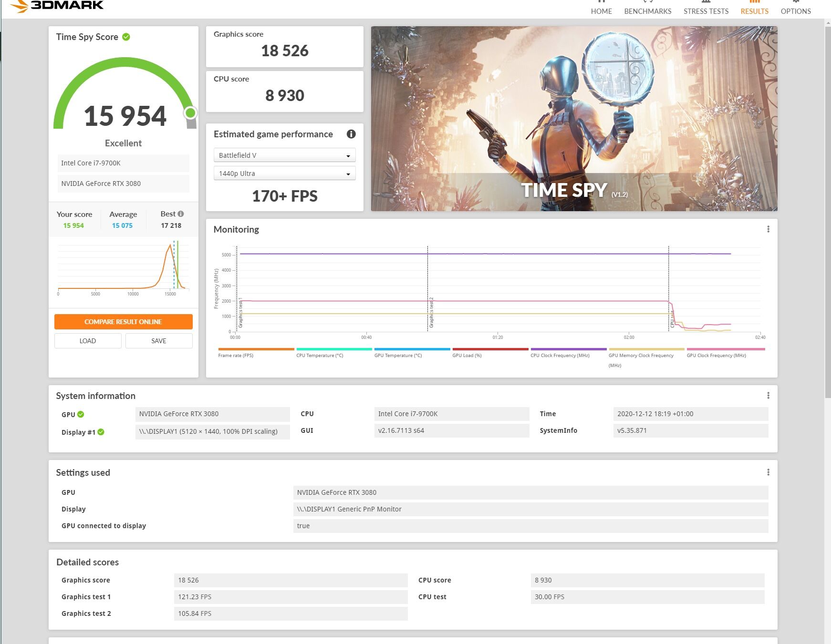Click the green checkmark beside GPU

coord(81,414)
